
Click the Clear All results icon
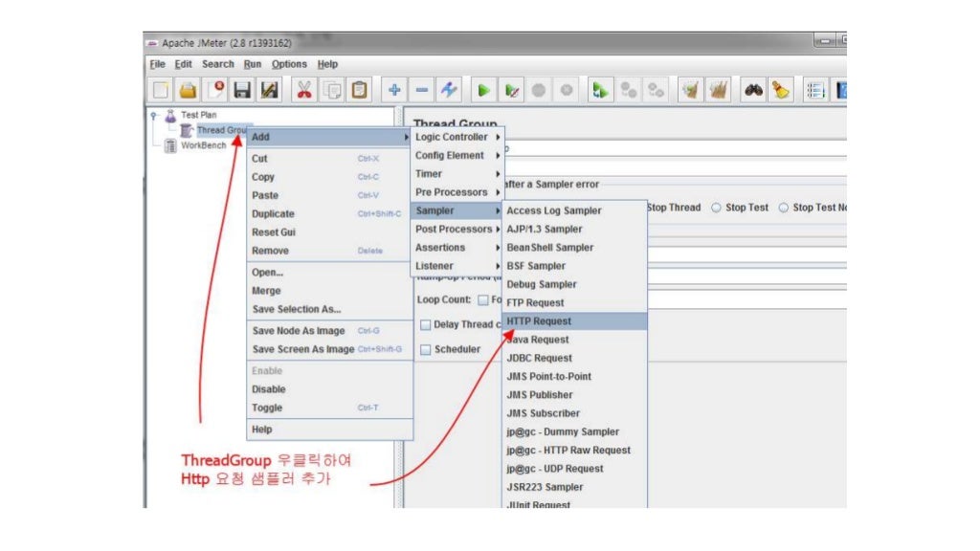(x=718, y=91)
